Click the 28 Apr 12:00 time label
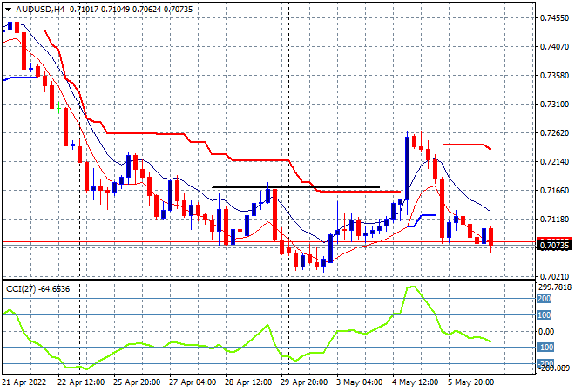Screen dimensions: 575x392 coord(248,382)
